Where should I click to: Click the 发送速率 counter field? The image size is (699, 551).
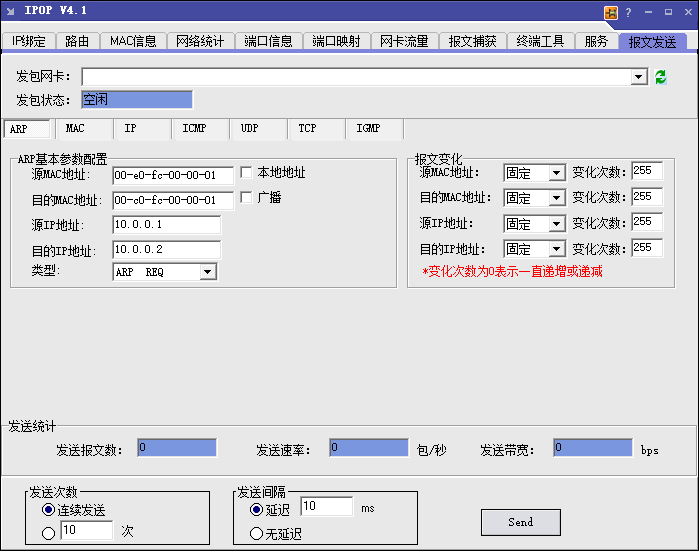click(x=369, y=448)
